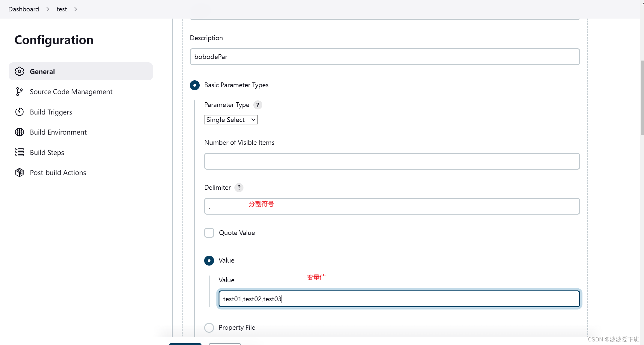Focus the Number of Visible Items field
The width and height of the screenshot is (644, 345).
(392, 161)
